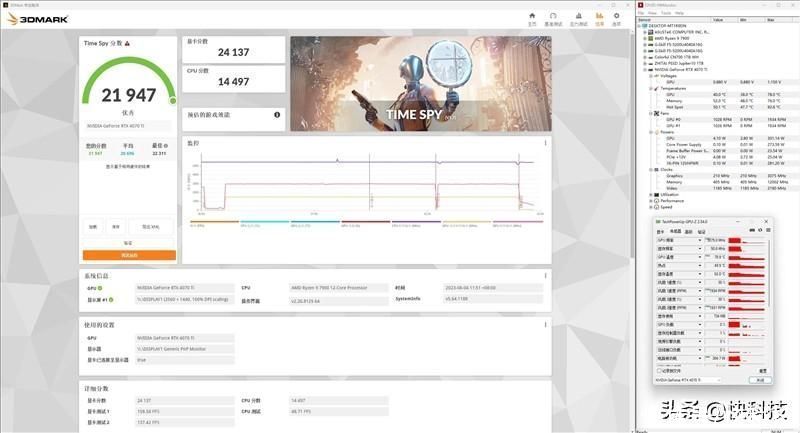Open the GPU load sensor dropdown in GPU-Z
The image size is (800, 433).
coord(699,324)
